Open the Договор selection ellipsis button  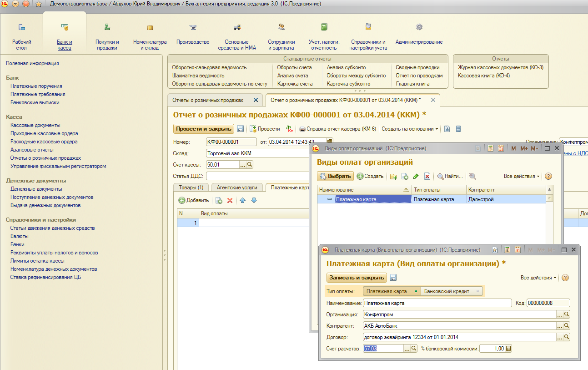click(560, 337)
